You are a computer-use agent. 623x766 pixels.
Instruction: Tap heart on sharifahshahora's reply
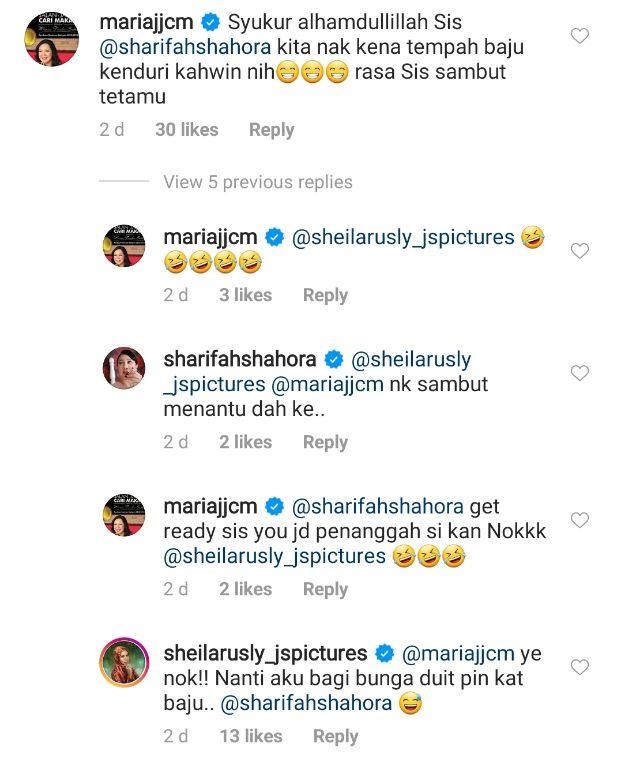(579, 373)
